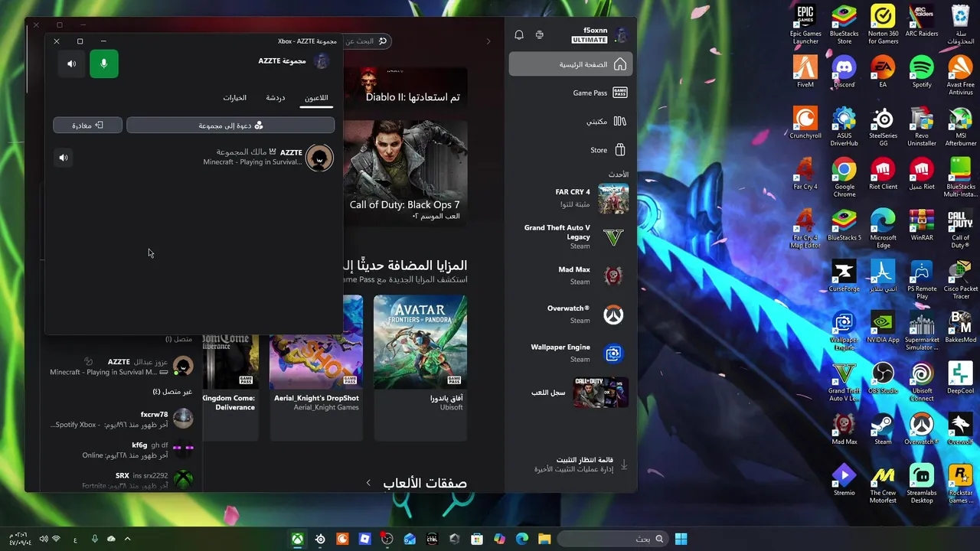Open NVIDIA App desktop shortcut
The width and height of the screenshot is (980, 551).
883,328
